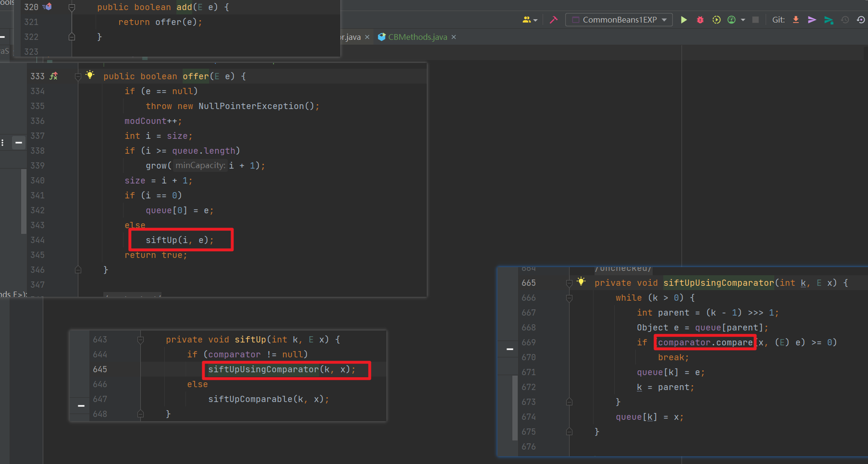Click line number 340 in the gutter
868x464 pixels.
(37, 181)
